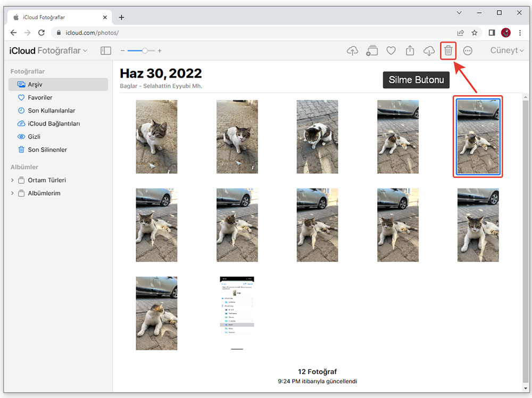Screen dimensions: 532x398
Task: Expand the Ortam Türleri folder
Action: click(12, 180)
